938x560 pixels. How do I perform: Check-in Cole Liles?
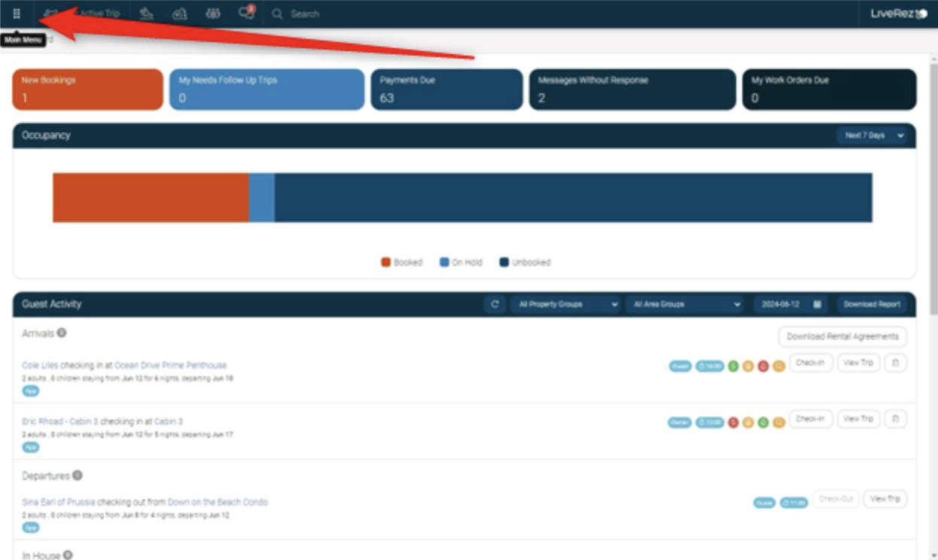click(810, 363)
